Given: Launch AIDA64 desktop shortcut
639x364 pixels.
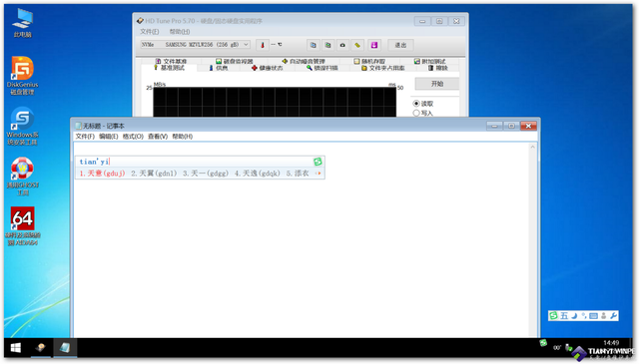Looking at the screenshot, I should click(22, 226).
